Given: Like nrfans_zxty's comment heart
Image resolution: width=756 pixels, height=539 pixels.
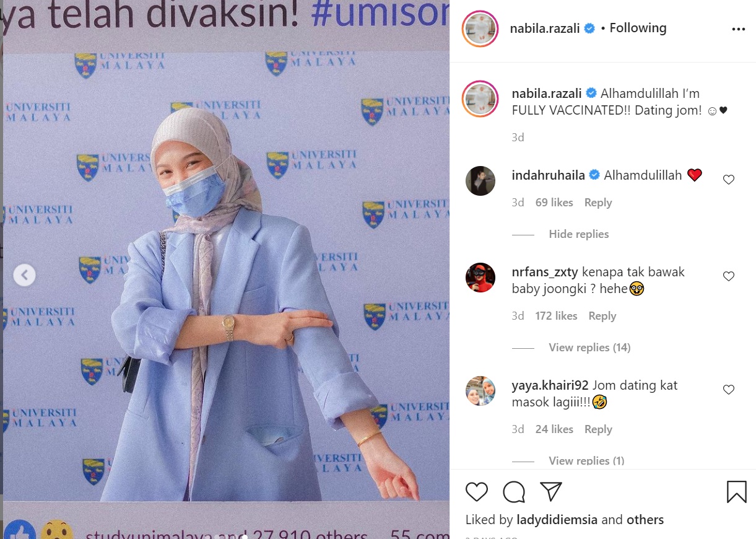Looking at the screenshot, I should point(729,276).
